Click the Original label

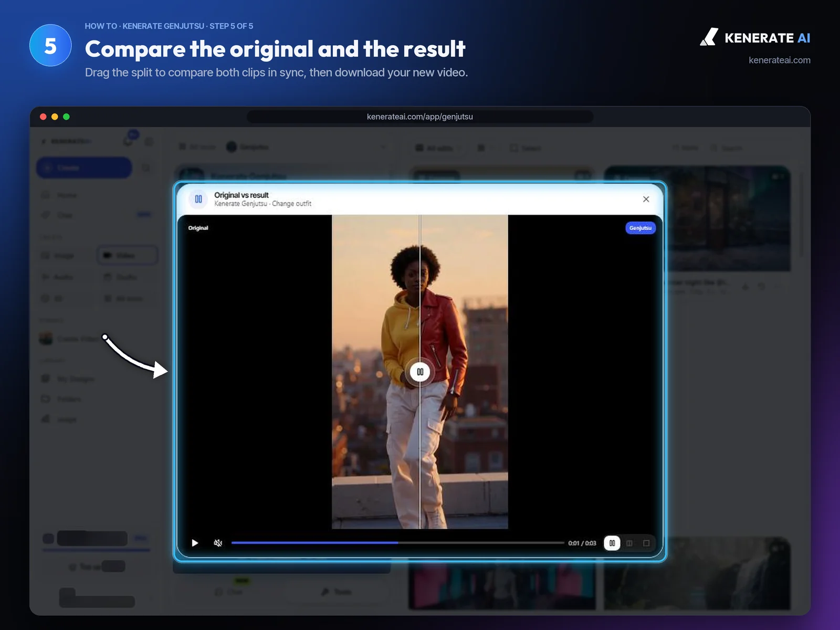(x=198, y=228)
